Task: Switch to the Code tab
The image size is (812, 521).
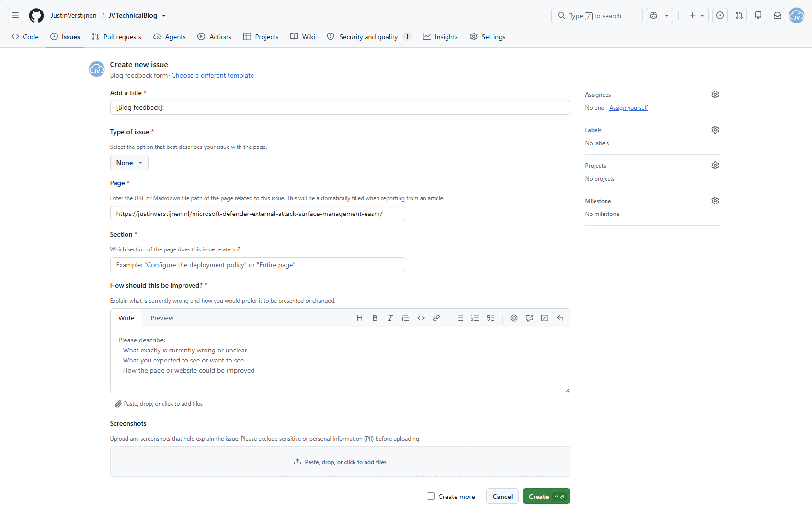Action: pyautogui.click(x=25, y=37)
